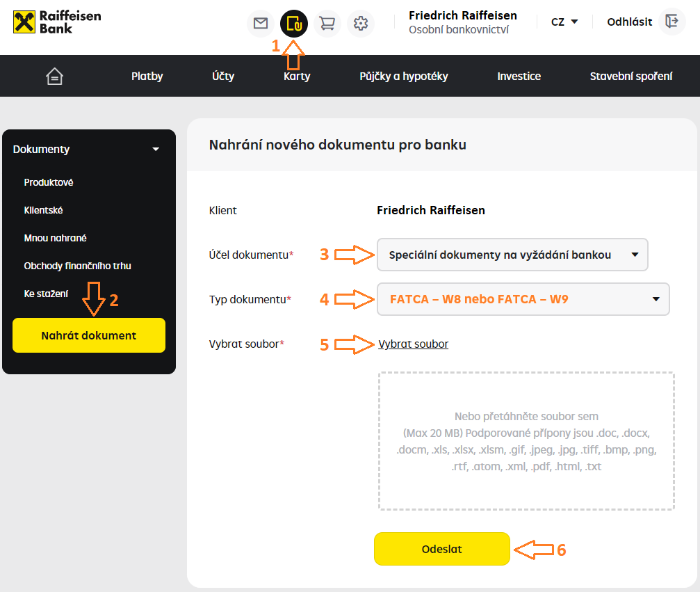Open Půjčky a hypotéky menu
This screenshot has width=700, height=592.
pos(404,77)
